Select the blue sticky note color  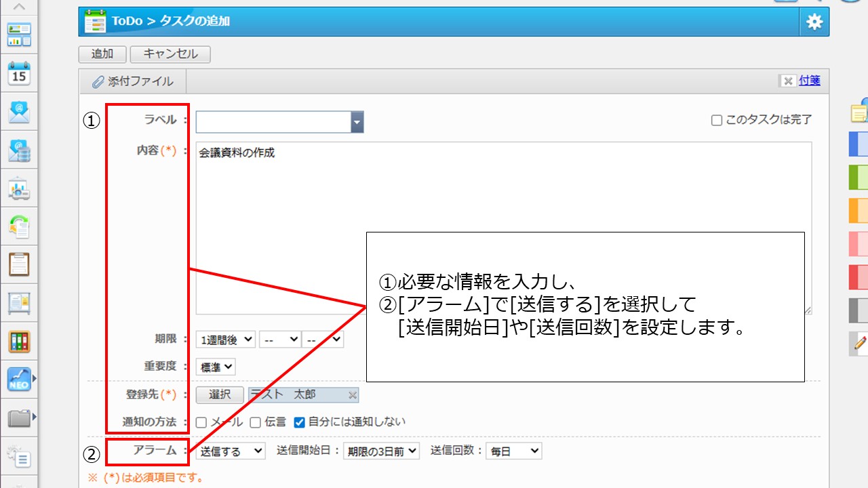pos(859,144)
